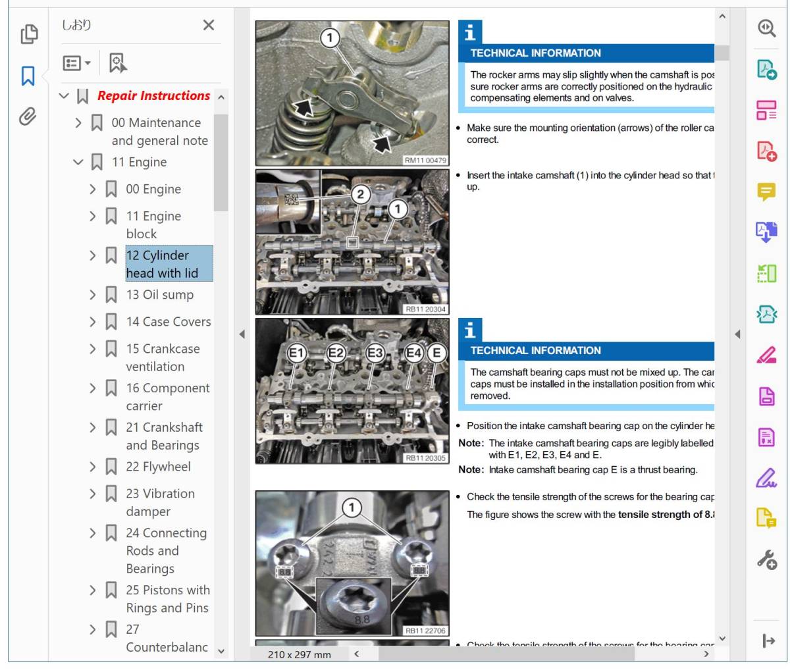The image size is (790, 672).
Task: Go to Repair Instructions bookmark
Action: click(x=153, y=96)
